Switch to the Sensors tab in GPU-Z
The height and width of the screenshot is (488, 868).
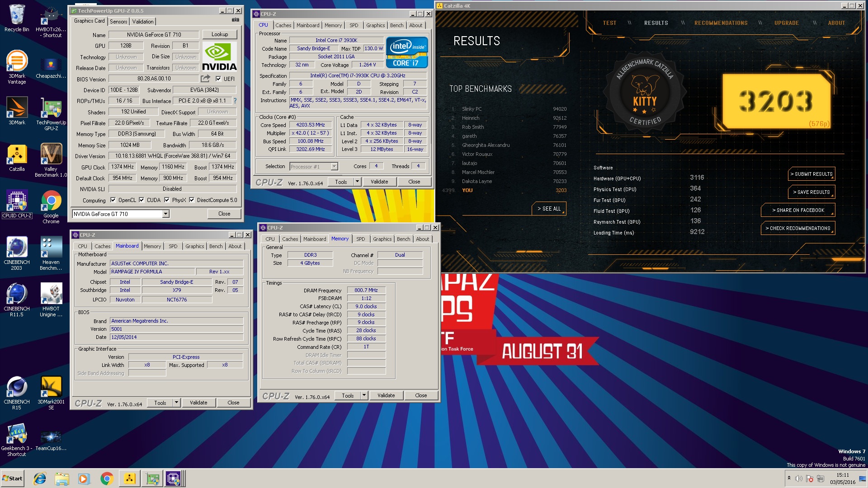[118, 21]
